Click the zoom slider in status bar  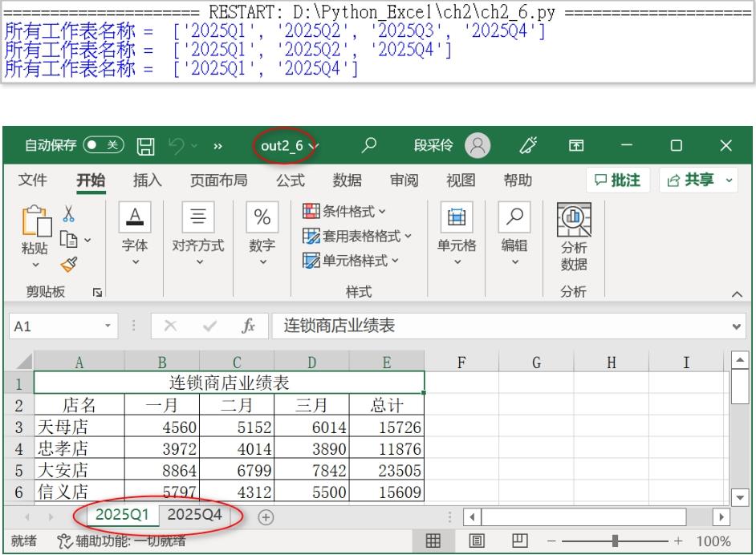[x=616, y=541]
